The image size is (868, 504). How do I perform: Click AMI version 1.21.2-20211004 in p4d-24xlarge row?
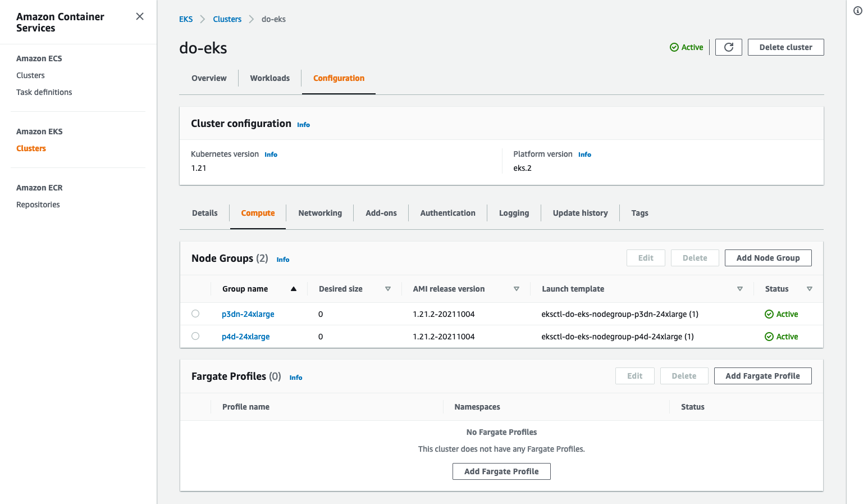click(444, 337)
